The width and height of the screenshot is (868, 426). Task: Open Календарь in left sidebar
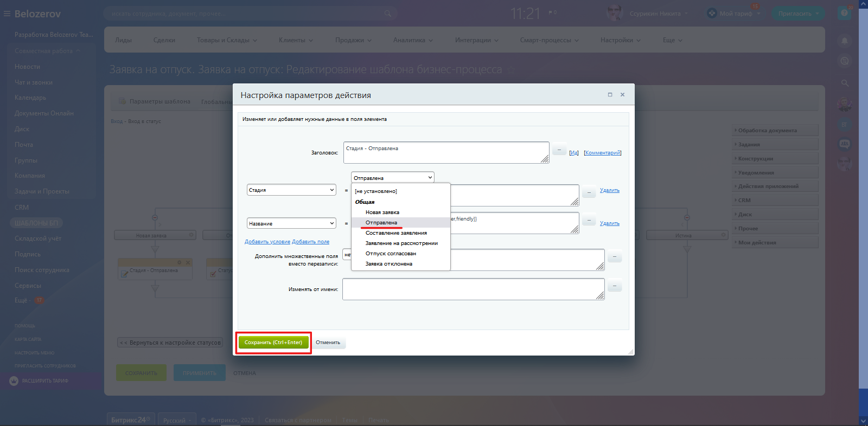click(30, 98)
